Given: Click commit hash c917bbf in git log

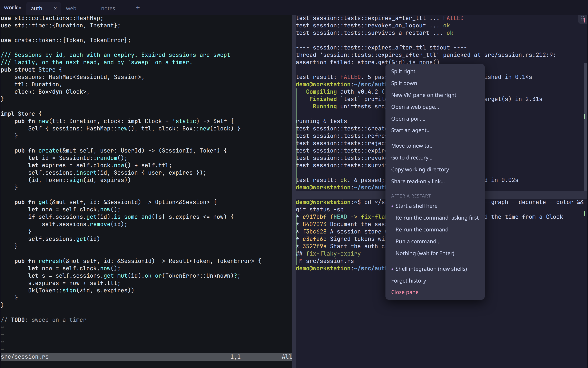Looking at the screenshot, I should 314,217.
